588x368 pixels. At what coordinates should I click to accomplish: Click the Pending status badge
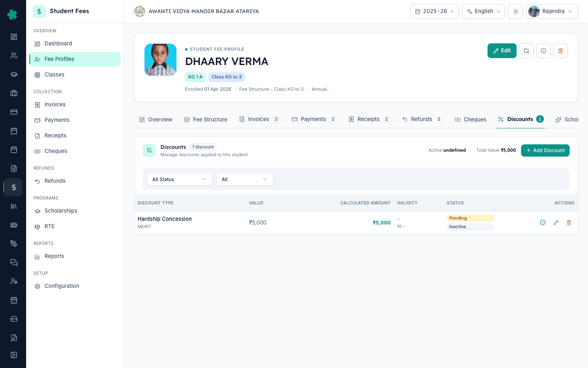[470, 218]
